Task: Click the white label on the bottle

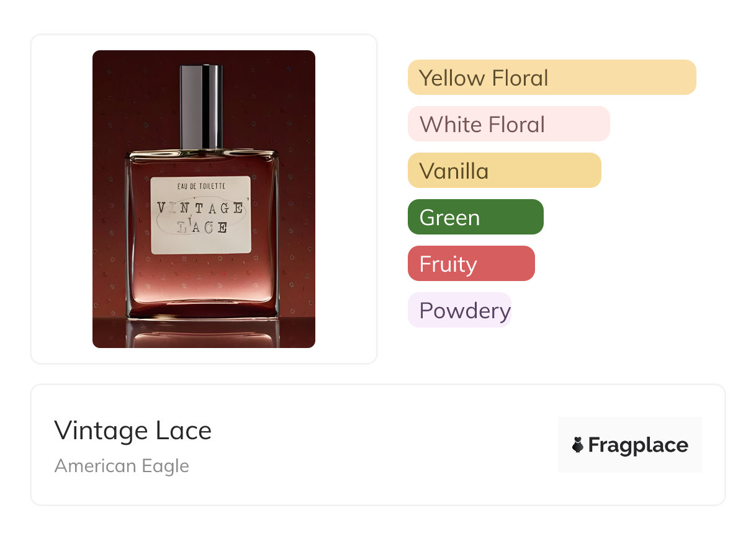Action: (201, 215)
